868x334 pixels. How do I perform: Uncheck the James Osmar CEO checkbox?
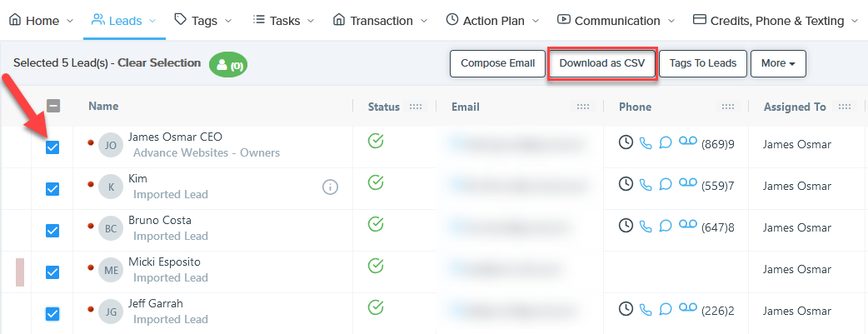click(x=52, y=147)
